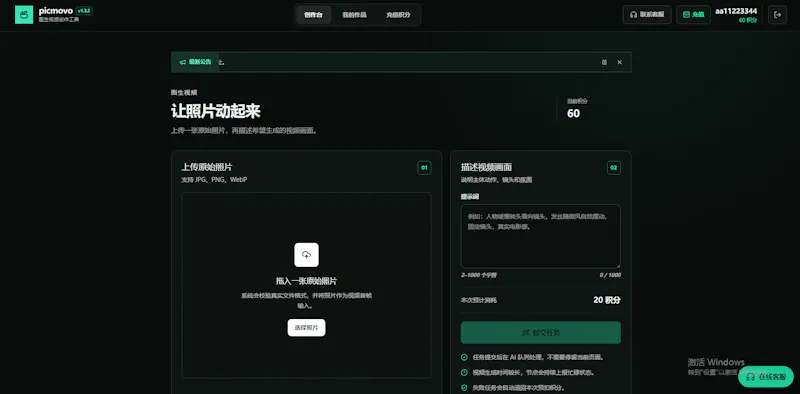This screenshot has height=394, width=800.
Task: Click the log out icon button
Action: point(778,15)
